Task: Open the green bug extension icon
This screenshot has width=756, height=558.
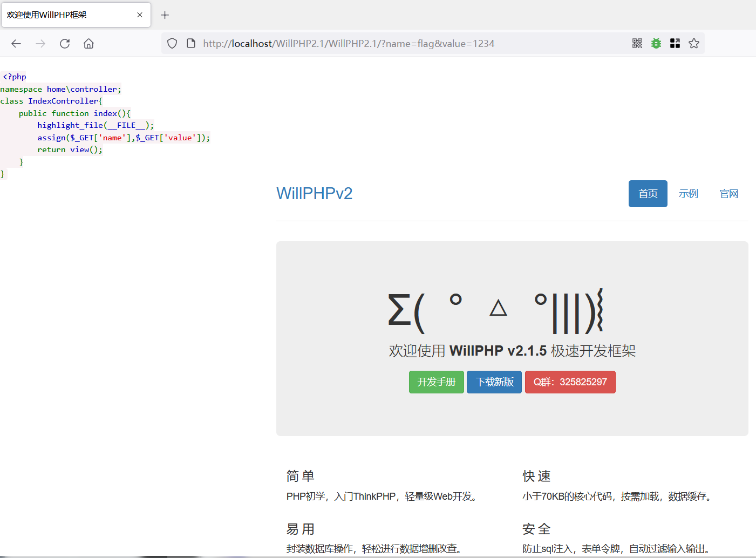Action: coord(656,43)
